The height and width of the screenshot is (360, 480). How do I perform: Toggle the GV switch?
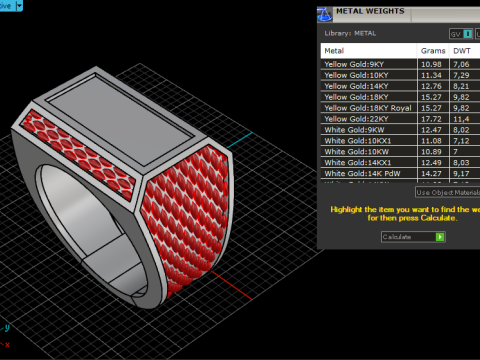tap(461, 34)
